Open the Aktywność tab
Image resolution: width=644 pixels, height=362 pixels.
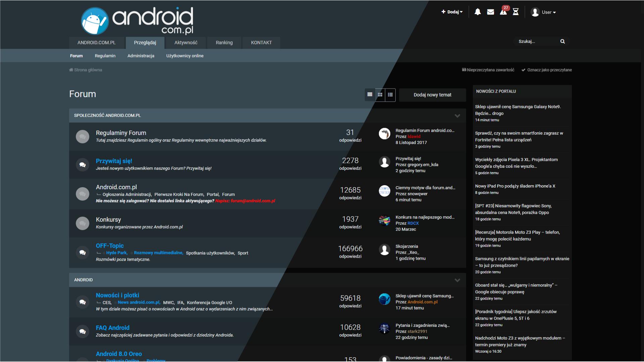(186, 43)
